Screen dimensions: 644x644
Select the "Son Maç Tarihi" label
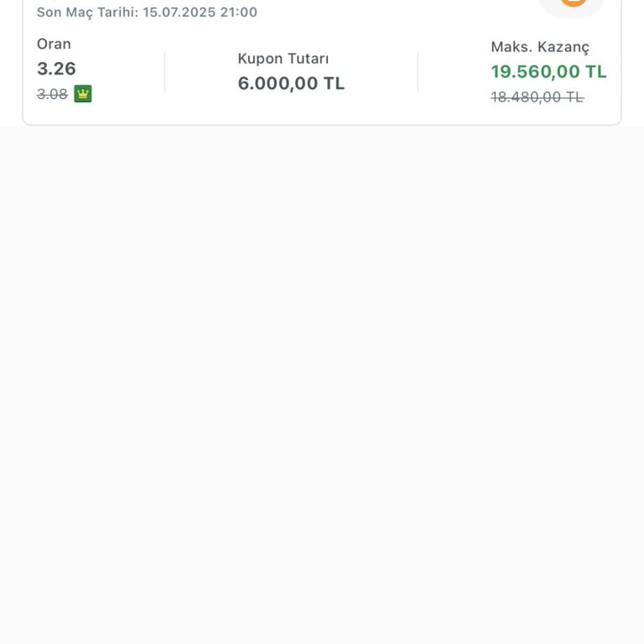[x=87, y=13]
